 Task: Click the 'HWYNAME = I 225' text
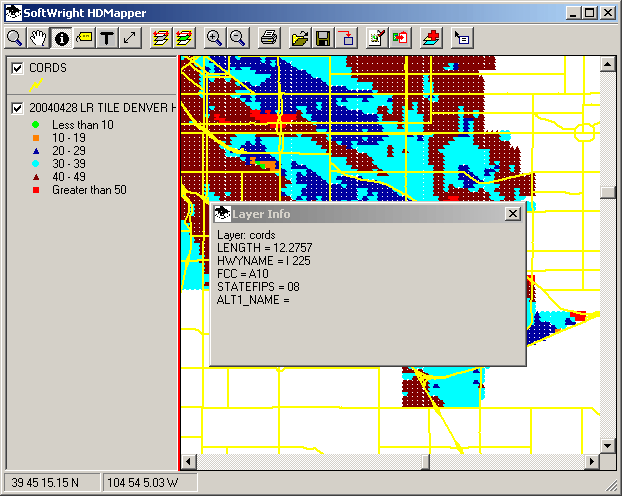coord(264,261)
